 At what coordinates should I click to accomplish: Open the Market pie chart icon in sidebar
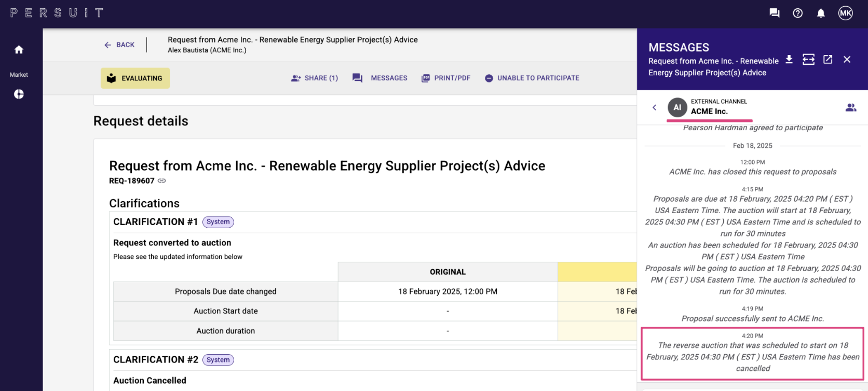[19, 94]
